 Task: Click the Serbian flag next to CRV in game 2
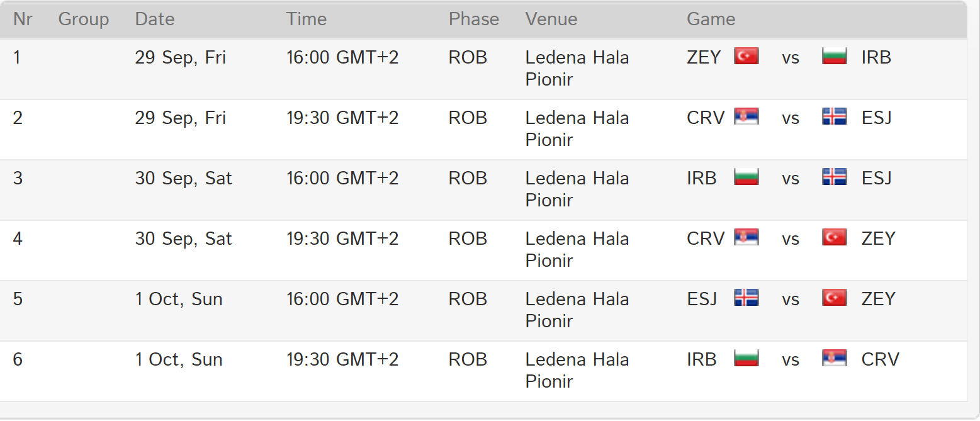[746, 116]
